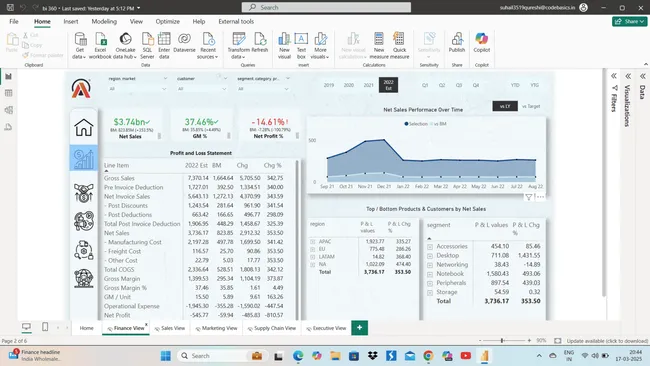Screen dimensions: 650x366
Task: Connect to SQL Server source
Action: point(147,46)
